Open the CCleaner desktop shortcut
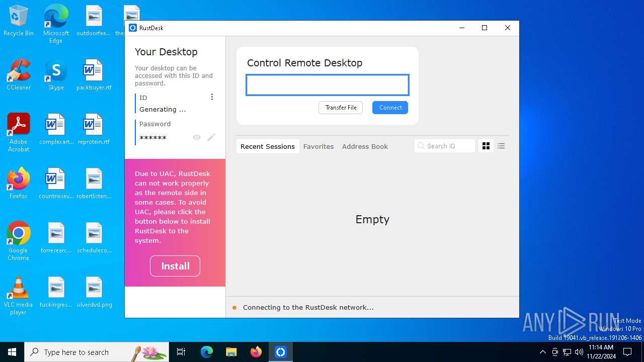644x362 pixels. [19, 75]
